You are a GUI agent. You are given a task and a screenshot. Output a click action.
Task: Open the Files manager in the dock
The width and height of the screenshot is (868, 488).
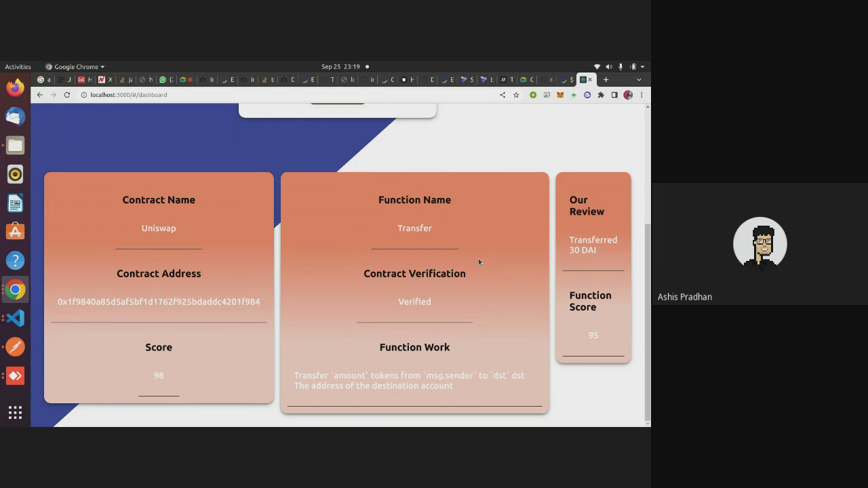(x=15, y=145)
